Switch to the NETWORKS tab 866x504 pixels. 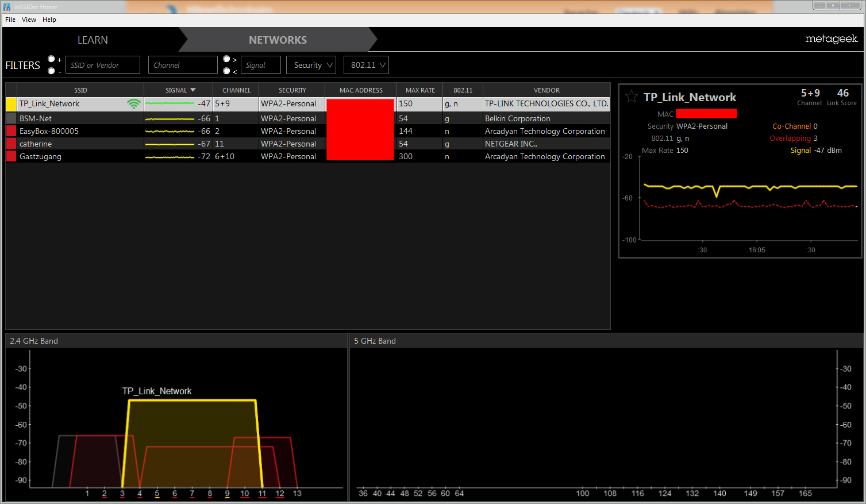point(278,40)
